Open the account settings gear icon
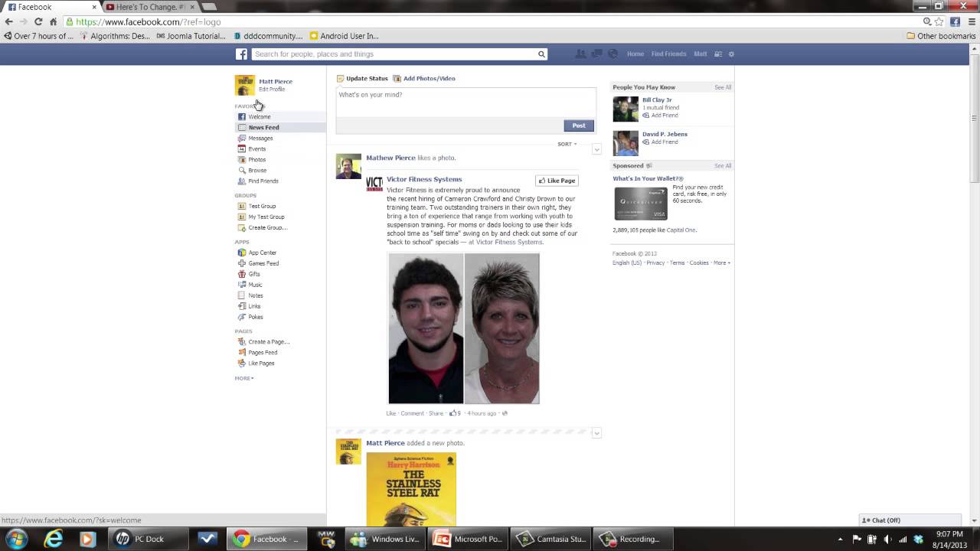This screenshot has height=551, width=980. point(731,54)
